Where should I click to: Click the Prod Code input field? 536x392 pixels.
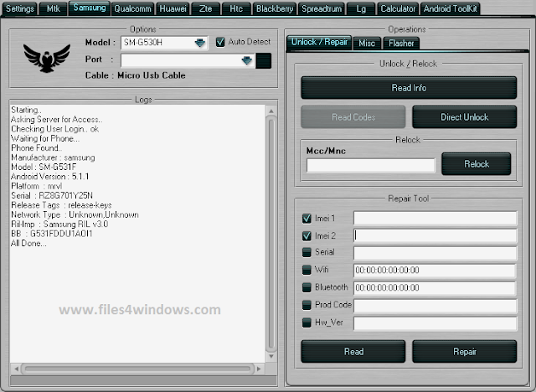point(435,306)
